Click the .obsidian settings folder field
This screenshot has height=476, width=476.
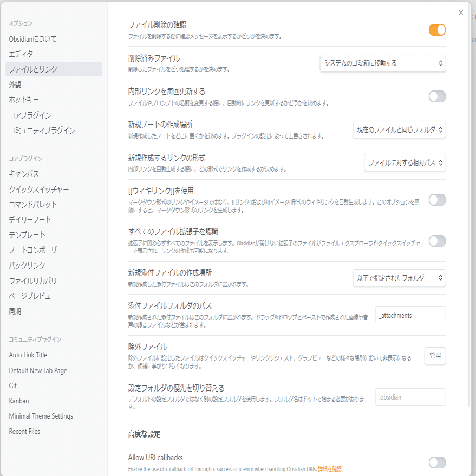(410, 397)
